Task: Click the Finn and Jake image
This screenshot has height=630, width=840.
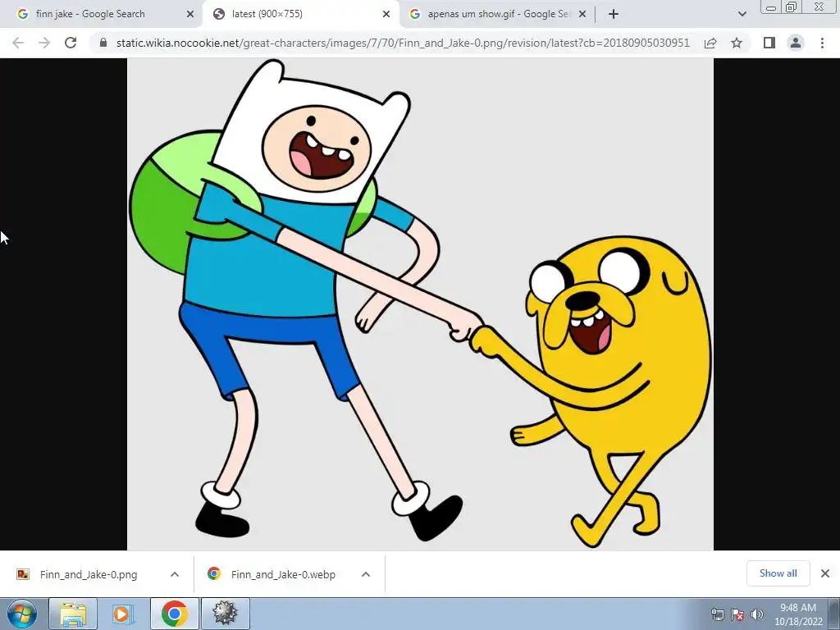Action: [420, 304]
